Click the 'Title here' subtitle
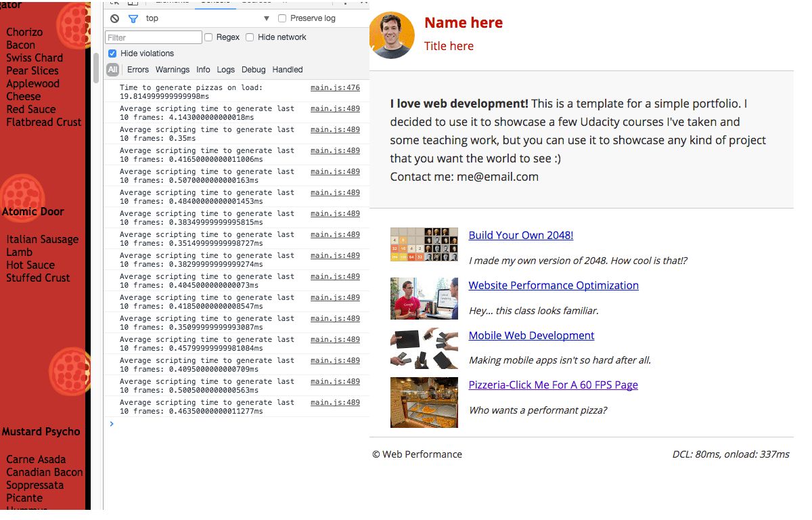The height and width of the screenshot is (520, 812). (449, 46)
